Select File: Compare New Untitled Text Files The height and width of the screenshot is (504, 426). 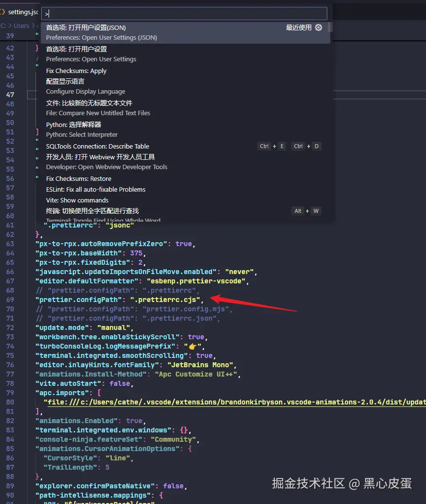click(186, 108)
